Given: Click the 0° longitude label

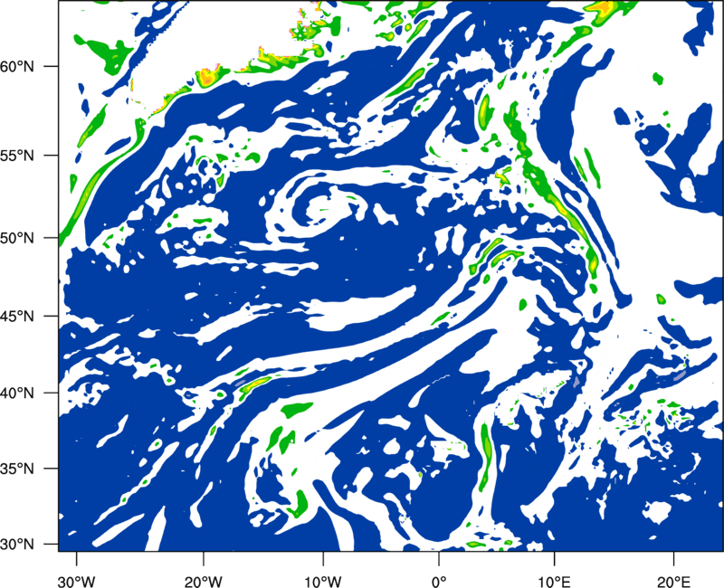Looking at the screenshot, I should pos(439,582).
